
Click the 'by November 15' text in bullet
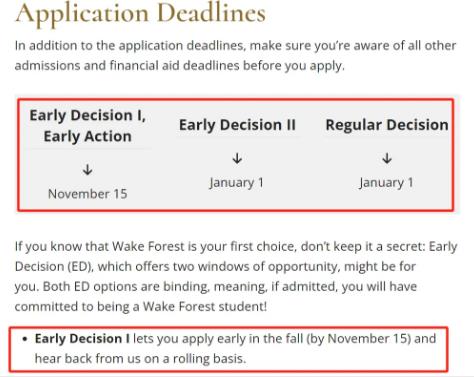[x=358, y=339]
